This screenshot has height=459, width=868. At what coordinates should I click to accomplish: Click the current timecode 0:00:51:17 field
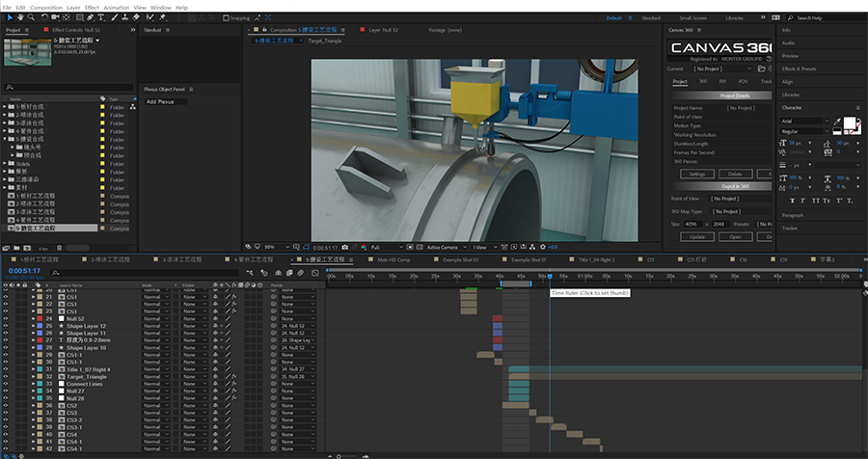pyautogui.click(x=24, y=271)
